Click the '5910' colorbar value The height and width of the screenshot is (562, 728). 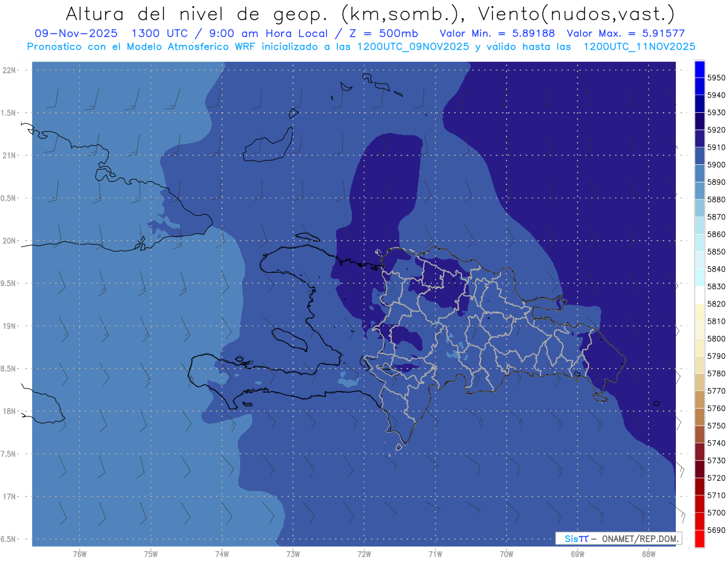tap(716, 147)
